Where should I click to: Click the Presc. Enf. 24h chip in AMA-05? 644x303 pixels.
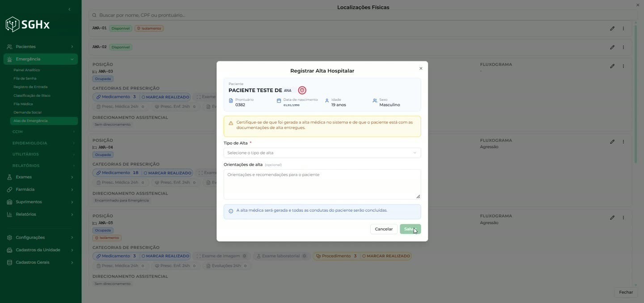click(x=175, y=266)
